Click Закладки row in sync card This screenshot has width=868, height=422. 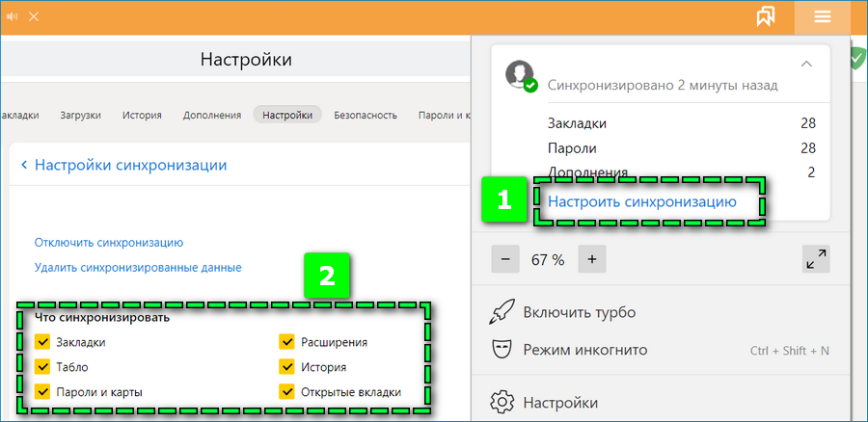click(x=682, y=123)
